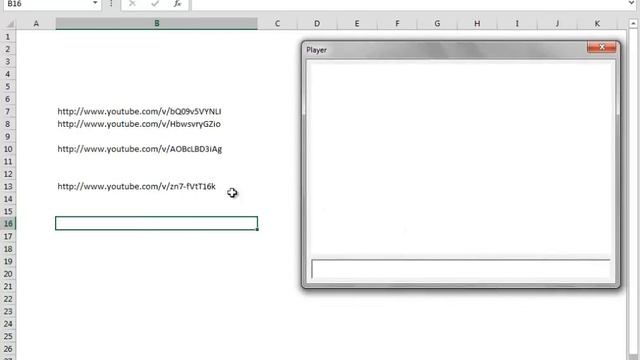Cancel entry with the X formula icon
Viewport: 640px width, 360px height.
click(x=132, y=4)
